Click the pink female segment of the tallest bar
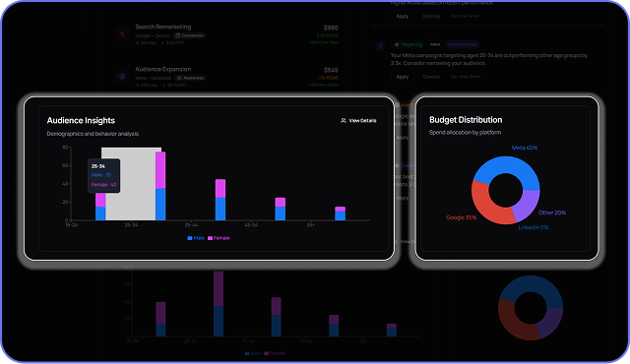Viewport: 630px width, 364px height. click(x=160, y=170)
